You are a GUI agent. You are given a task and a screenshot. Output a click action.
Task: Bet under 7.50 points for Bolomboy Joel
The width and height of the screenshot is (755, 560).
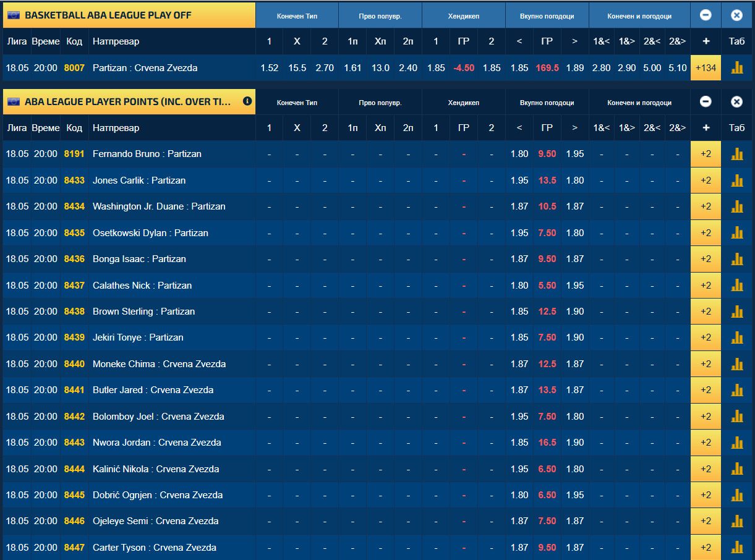(x=519, y=417)
